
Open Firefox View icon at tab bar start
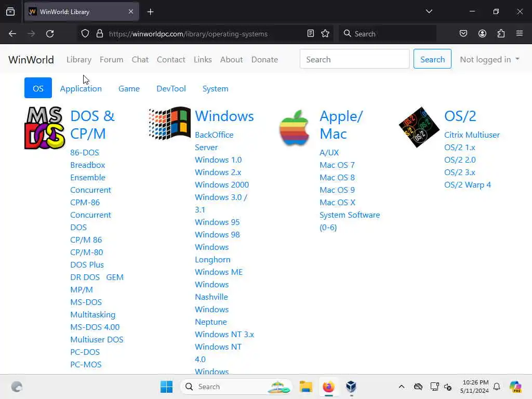(10, 12)
